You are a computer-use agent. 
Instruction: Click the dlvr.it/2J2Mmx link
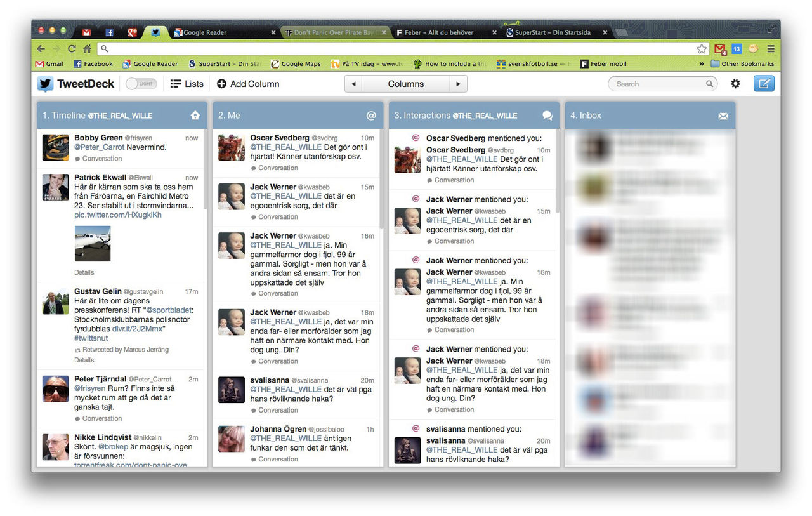coord(137,329)
